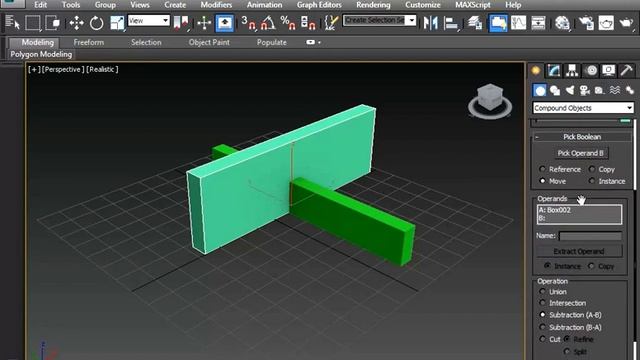Select the Geometry category icon
Screen dimensions: 640x360
pyautogui.click(x=540, y=90)
